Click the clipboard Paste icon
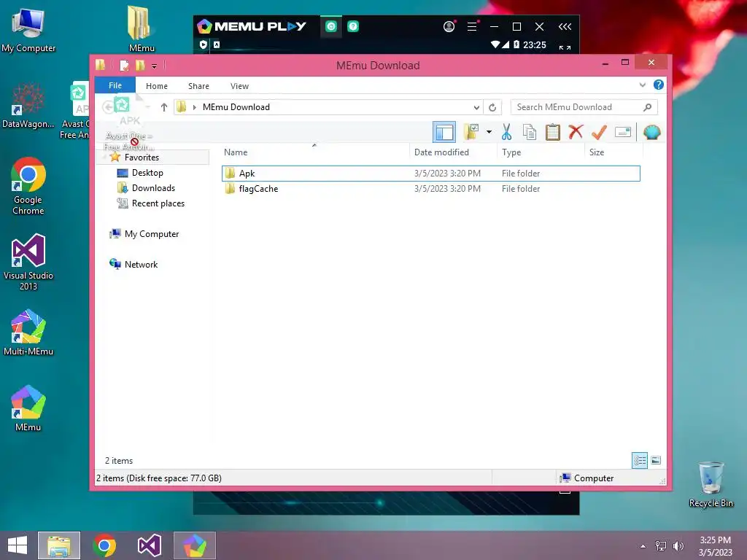This screenshot has height=560, width=747. point(553,132)
